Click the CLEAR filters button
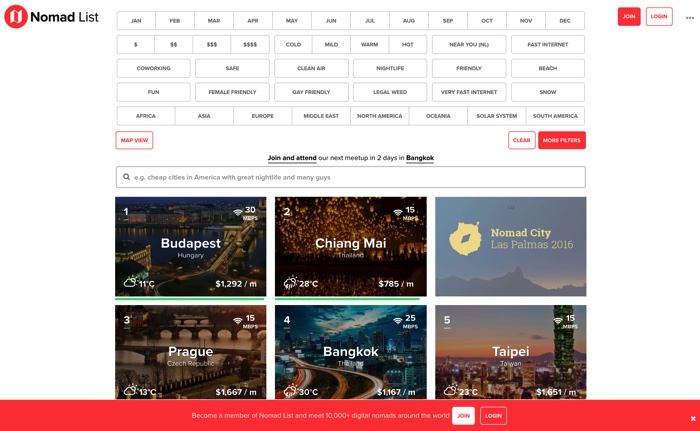Image resolution: width=700 pixels, height=431 pixels. click(x=521, y=140)
